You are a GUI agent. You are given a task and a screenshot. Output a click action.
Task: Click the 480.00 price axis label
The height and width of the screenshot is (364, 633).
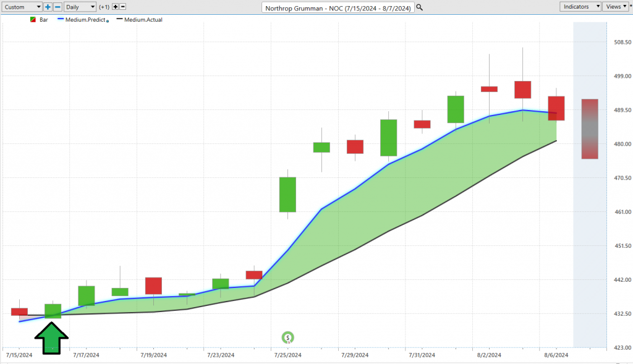coord(622,143)
